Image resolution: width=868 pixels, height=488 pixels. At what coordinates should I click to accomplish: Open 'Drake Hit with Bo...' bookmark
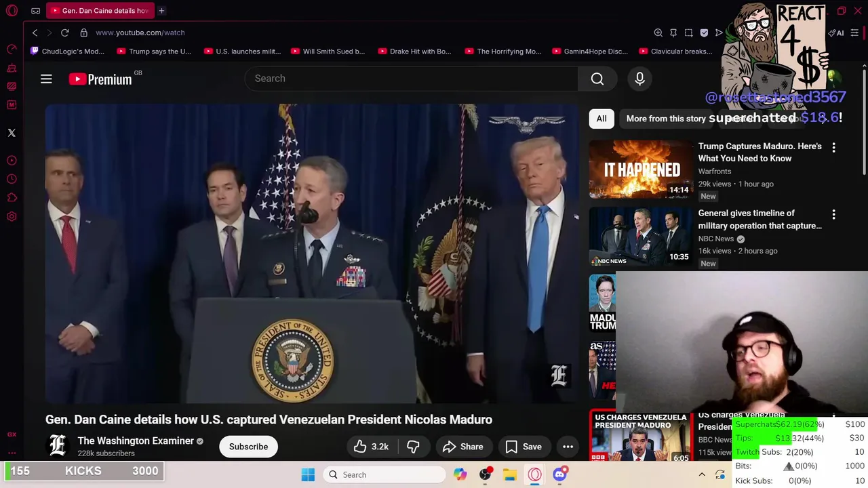[414, 52]
